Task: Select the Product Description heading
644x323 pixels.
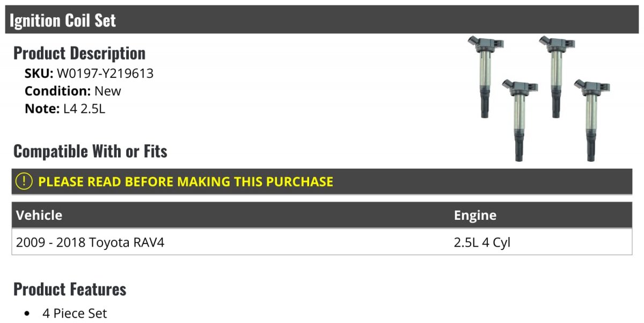Action: click(79, 53)
